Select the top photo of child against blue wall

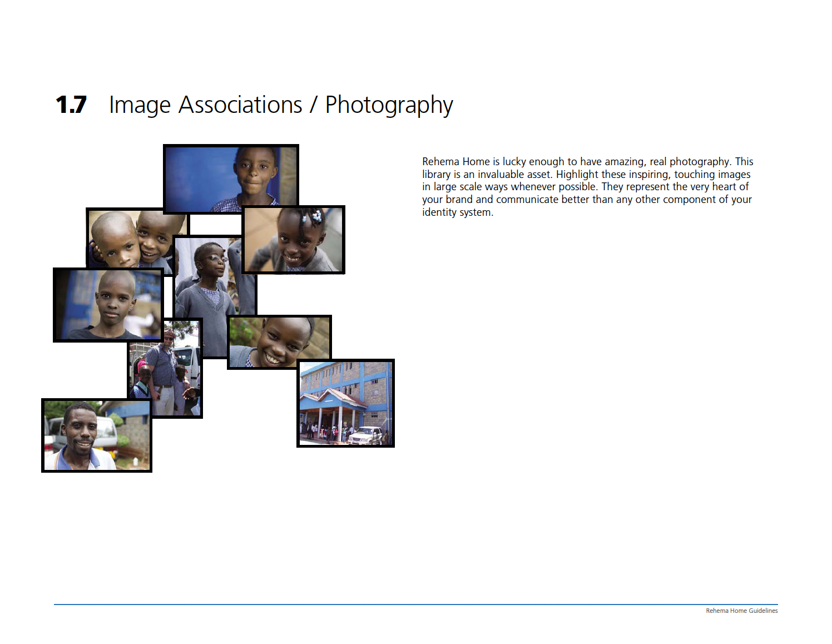click(231, 179)
